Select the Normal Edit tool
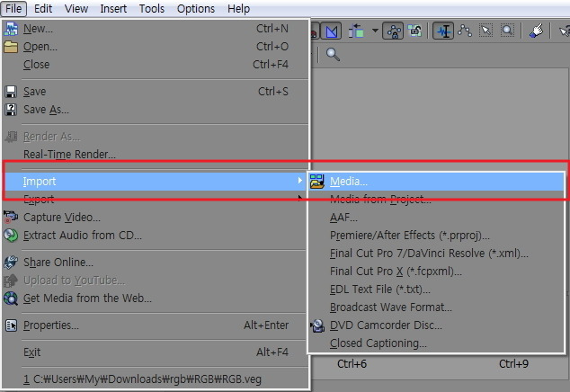 click(x=443, y=31)
